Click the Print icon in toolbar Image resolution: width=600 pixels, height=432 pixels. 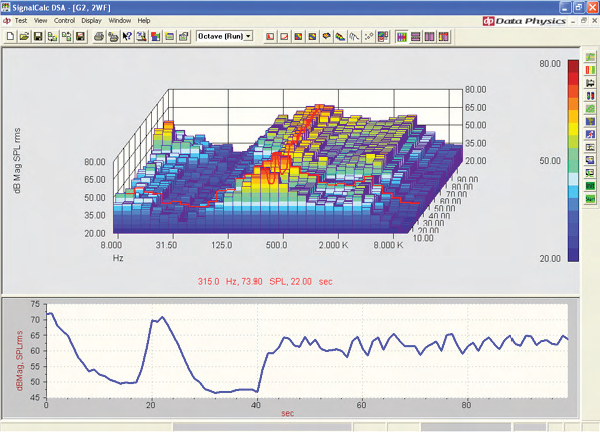click(101, 37)
